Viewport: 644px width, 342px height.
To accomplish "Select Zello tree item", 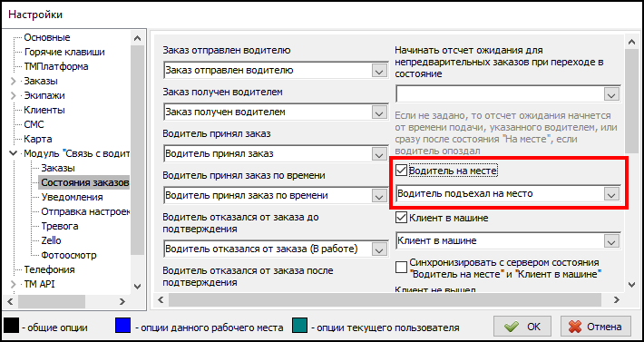I will click(x=51, y=240).
